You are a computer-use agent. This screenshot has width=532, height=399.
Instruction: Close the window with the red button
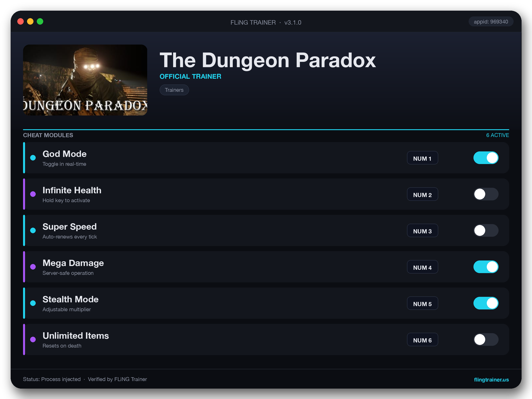coord(21,22)
